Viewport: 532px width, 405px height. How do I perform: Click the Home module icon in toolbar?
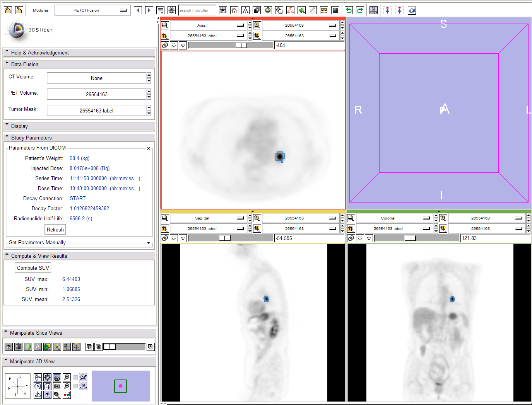234,10
